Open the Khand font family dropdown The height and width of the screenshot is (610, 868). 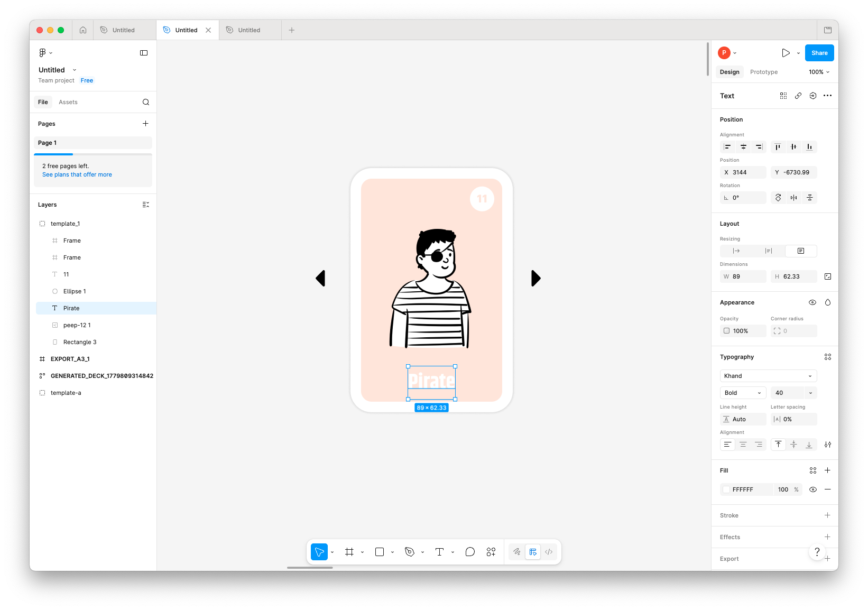point(768,376)
